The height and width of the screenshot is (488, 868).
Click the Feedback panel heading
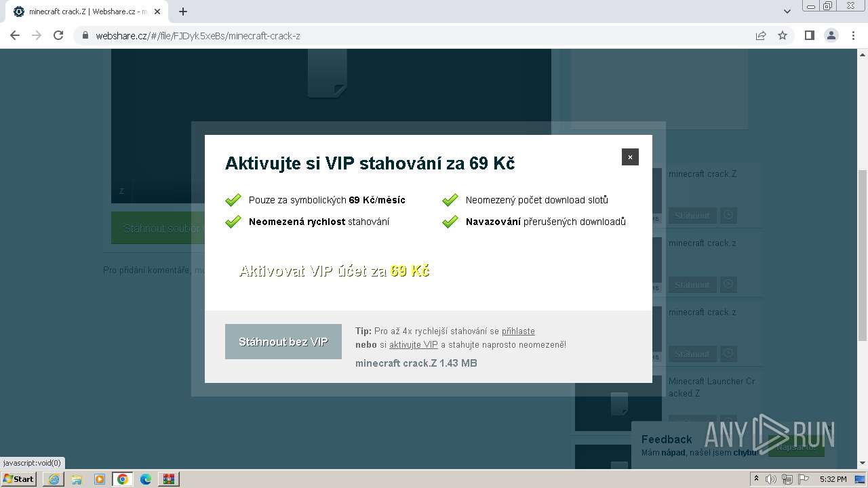[667, 439]
